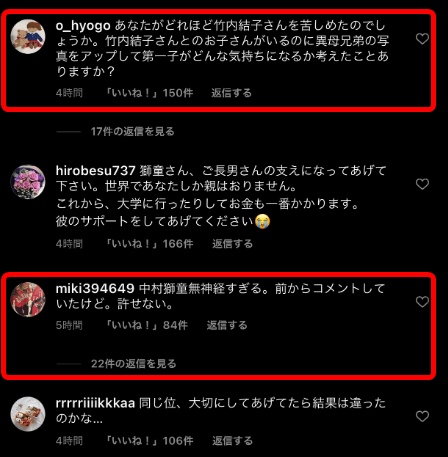448x457 pixels.
Task: Click 返信する under miki394649's comment
Action: 227,325
